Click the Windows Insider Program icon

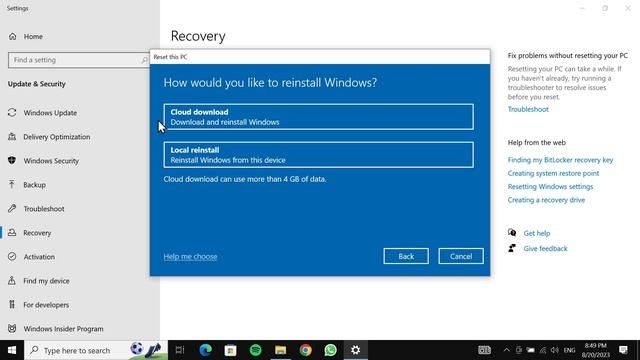pyautogui.click(x=12, y=328)
